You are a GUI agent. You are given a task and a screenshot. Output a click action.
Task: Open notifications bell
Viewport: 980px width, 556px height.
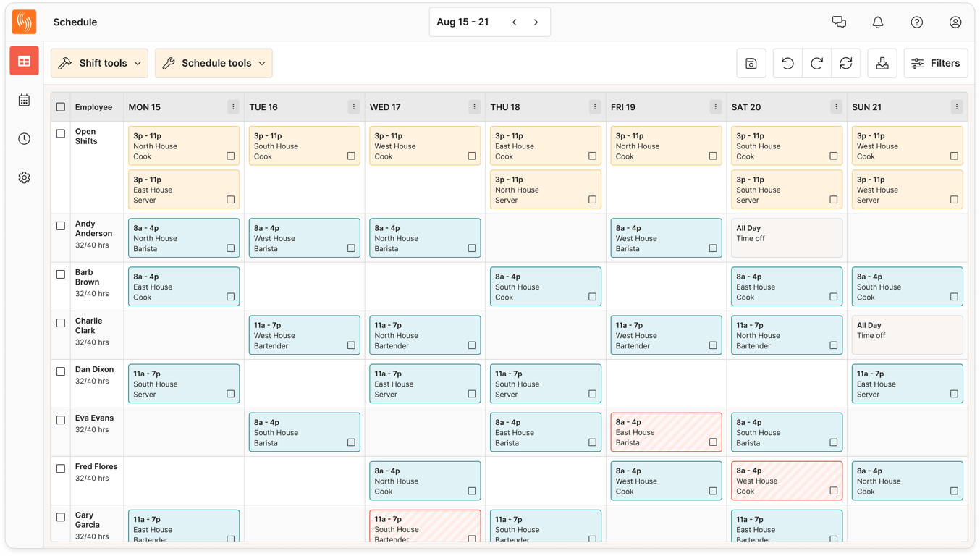pyautogui.click(x=878, y=22)
